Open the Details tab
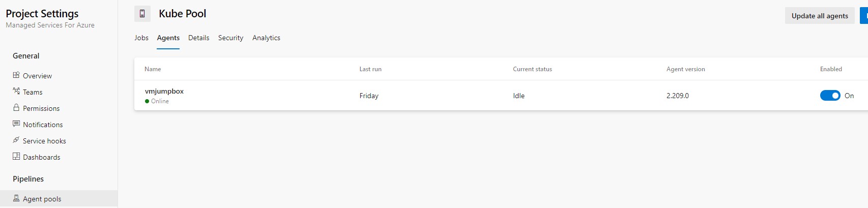 [198, 38]
